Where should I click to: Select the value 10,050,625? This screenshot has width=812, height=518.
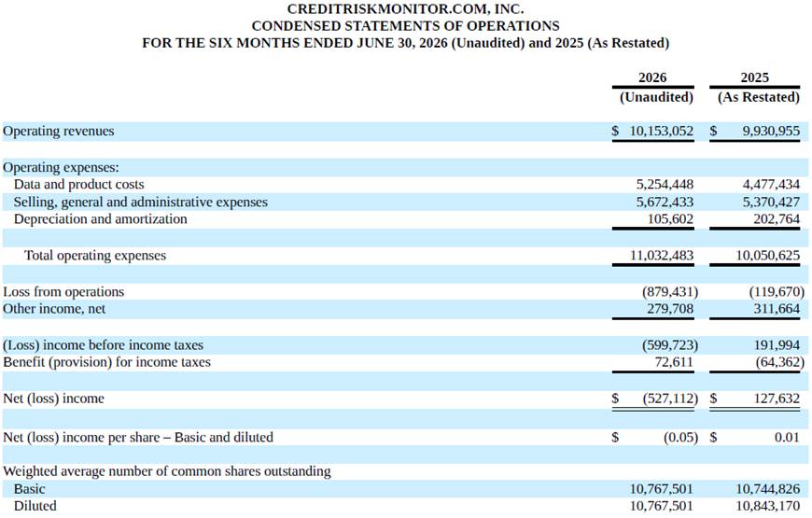(x=768, y=256)
